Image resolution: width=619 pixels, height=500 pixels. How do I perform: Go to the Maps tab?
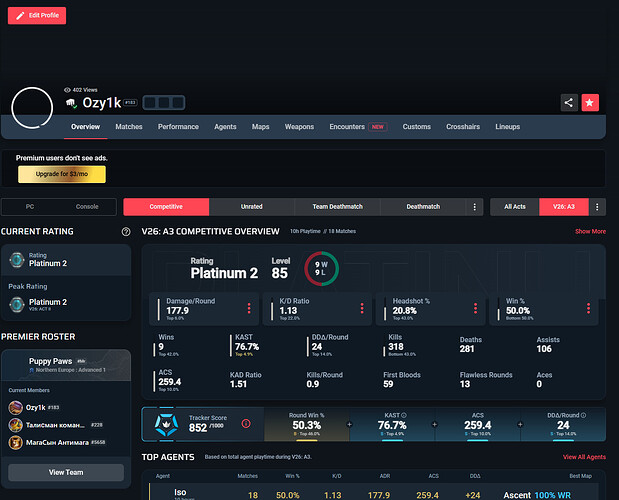coord(260,127)
